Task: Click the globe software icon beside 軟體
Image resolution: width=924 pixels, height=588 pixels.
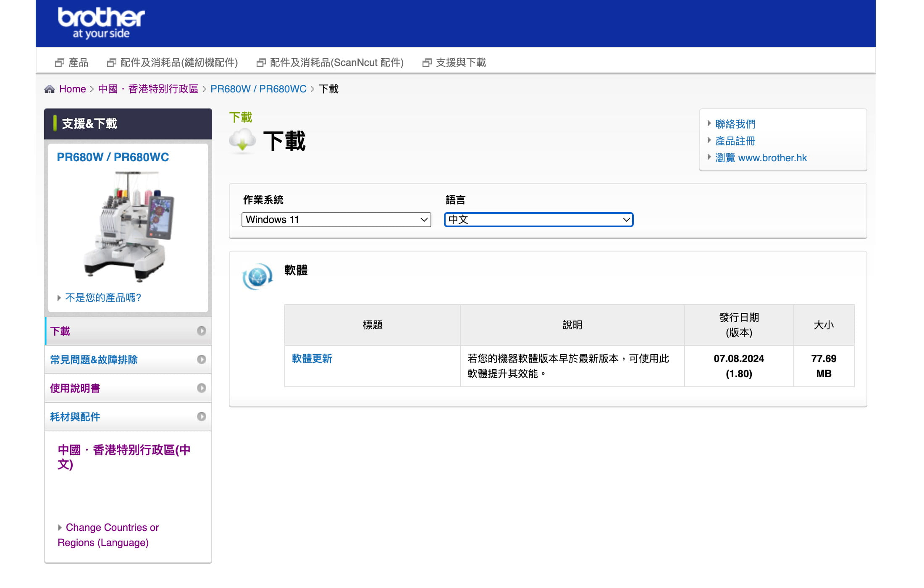Action: click(257, 276)
